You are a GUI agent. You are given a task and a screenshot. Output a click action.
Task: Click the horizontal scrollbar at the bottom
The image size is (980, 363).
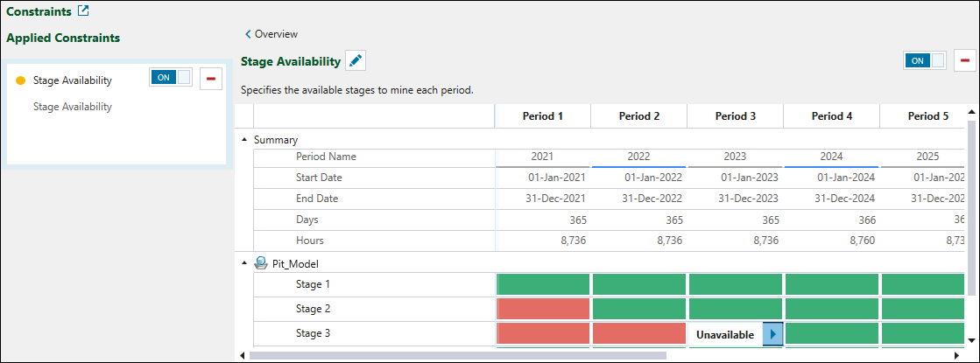tap(455, 356)
